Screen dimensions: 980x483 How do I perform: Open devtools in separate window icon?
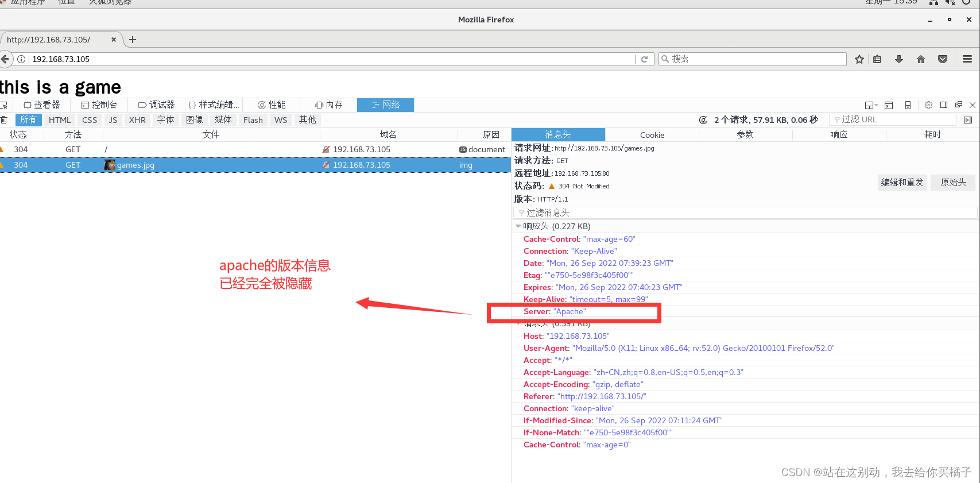point(959,105)
